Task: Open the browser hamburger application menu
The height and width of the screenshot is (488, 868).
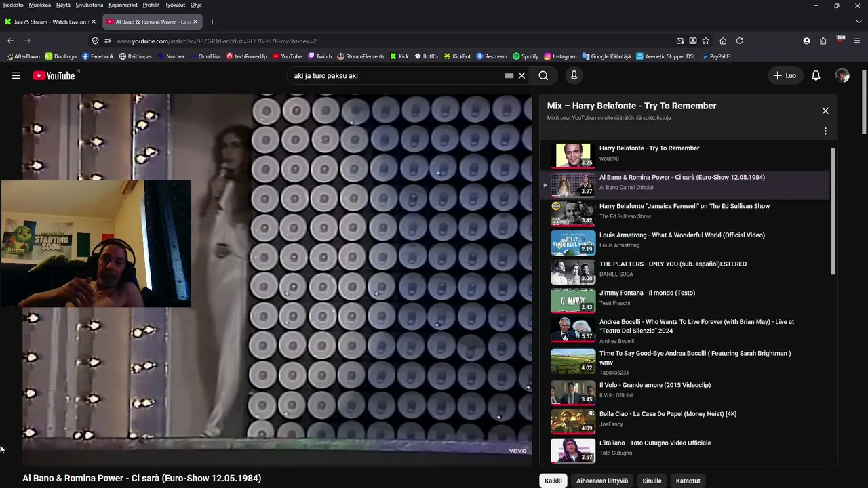Action: [x=858, y=41]
